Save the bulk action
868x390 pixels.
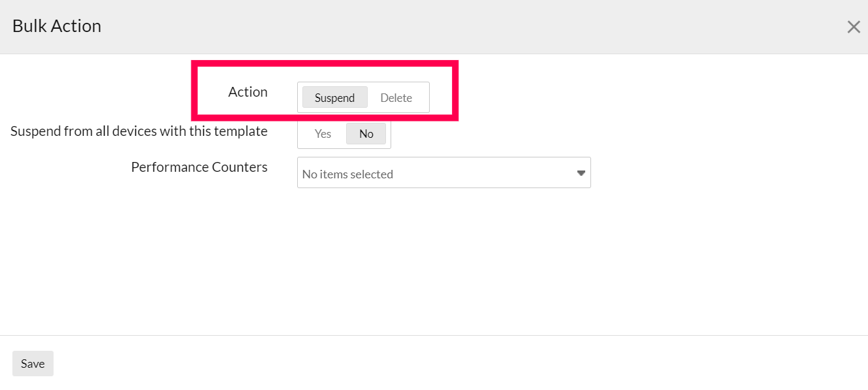(x=33, y=364)
